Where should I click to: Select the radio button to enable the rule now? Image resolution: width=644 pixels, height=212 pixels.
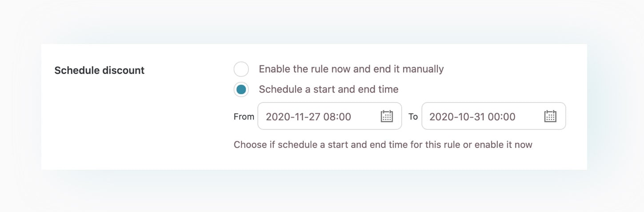(x=241, y=69)
